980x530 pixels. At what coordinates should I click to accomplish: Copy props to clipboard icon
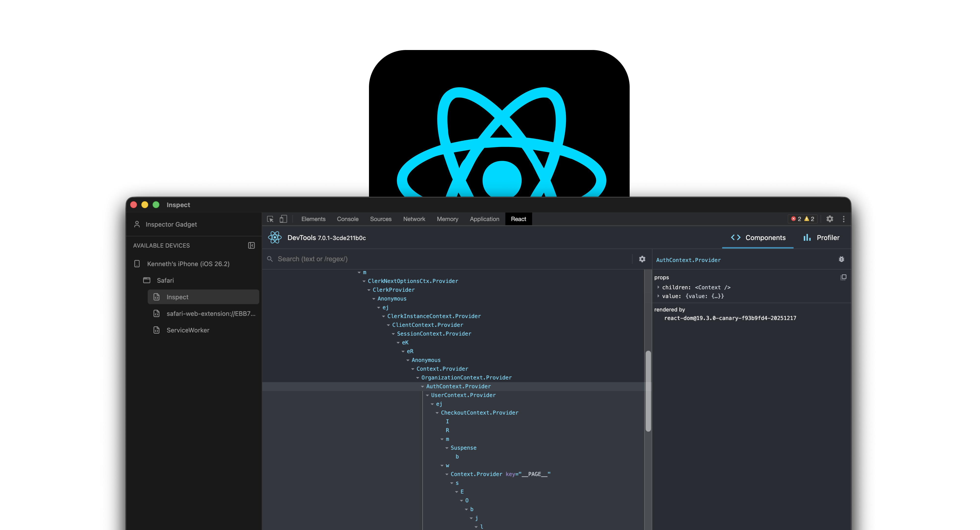[x=843, y=277]
